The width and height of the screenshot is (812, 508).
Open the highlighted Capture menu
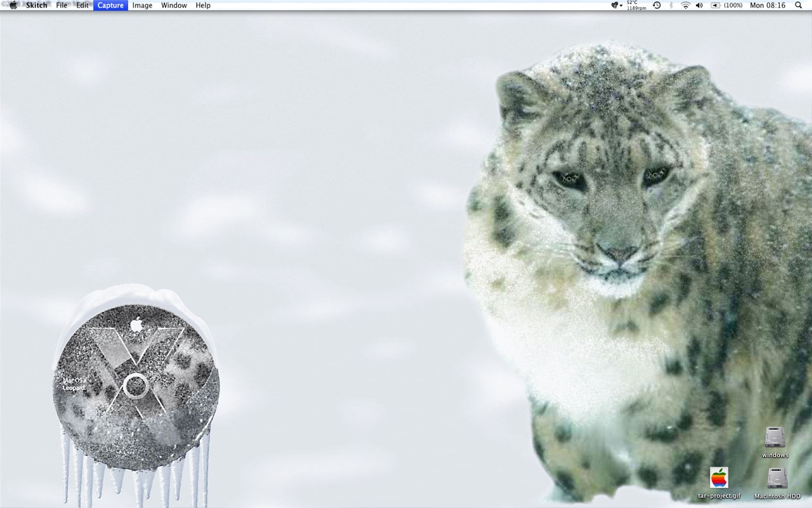point(110,5)
